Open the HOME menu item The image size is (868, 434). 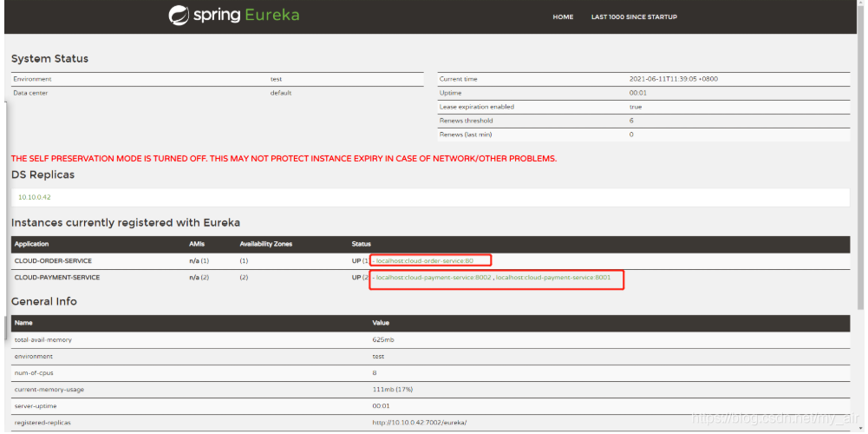click(563, 17)
